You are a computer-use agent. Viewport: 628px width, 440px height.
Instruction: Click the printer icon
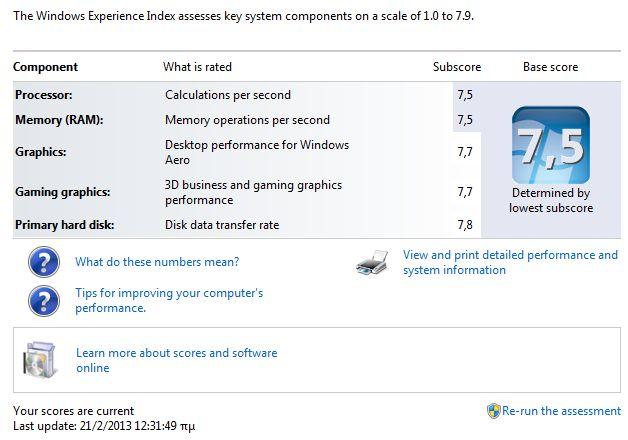372,263
